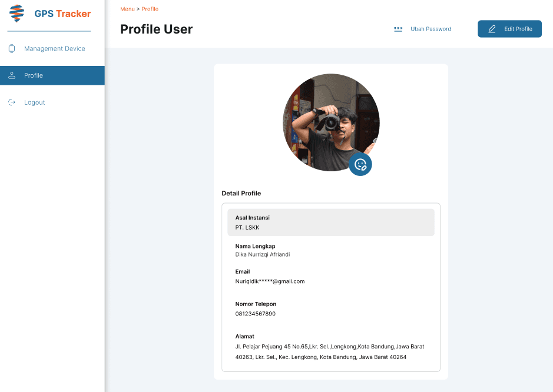553x392 pixels.
Task: Choose Logout from the sidebar
Action: (x=35, y=102)
